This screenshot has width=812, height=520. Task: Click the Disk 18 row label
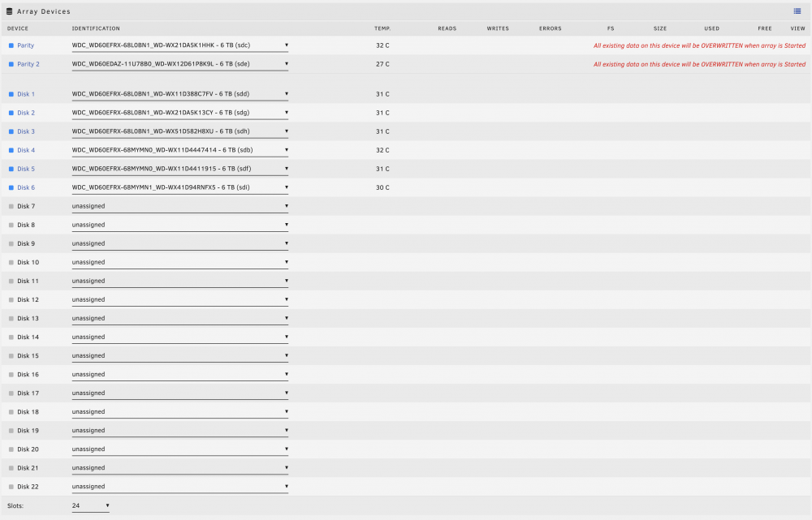click(x=28, y=412)
